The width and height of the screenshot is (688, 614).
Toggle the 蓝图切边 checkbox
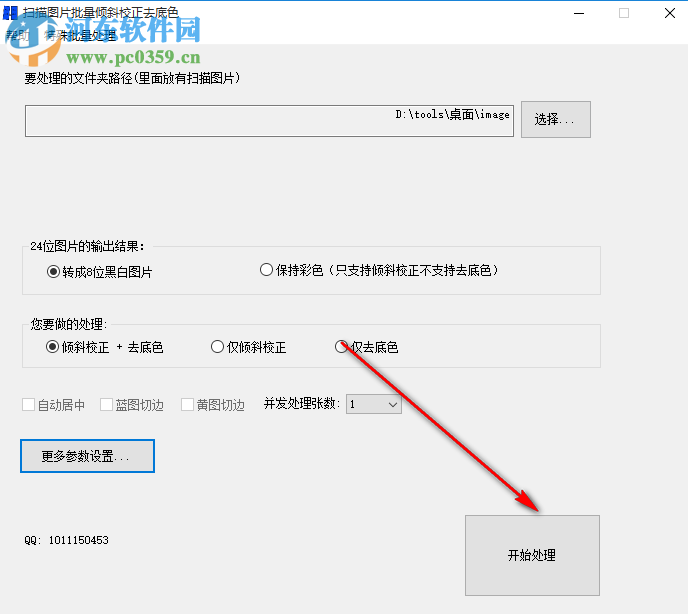132,405
